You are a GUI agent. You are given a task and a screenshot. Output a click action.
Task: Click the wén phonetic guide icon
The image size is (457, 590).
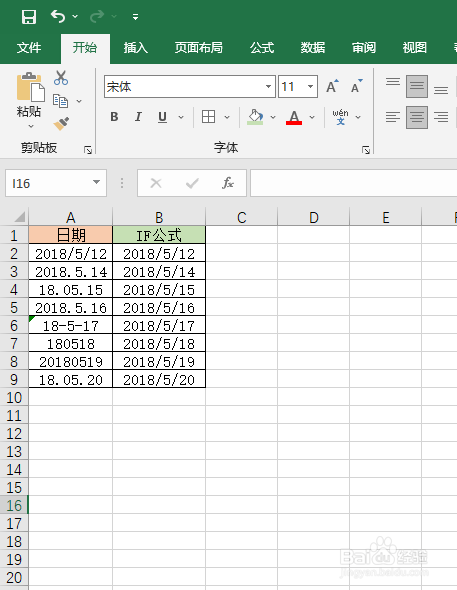click(x=340, y=117)
